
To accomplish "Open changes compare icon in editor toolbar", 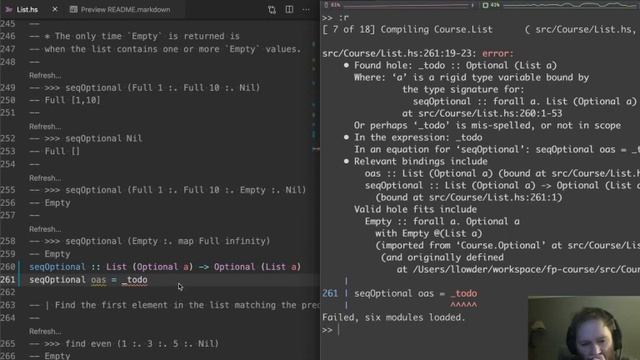I will (x=272, y=9).
